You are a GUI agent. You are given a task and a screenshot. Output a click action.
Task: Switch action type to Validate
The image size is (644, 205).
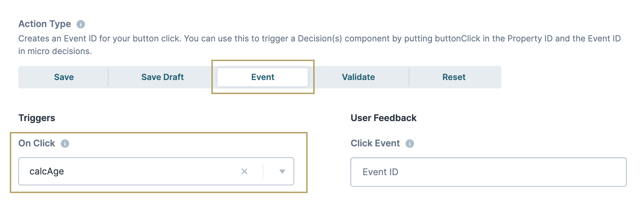(359, 77)
